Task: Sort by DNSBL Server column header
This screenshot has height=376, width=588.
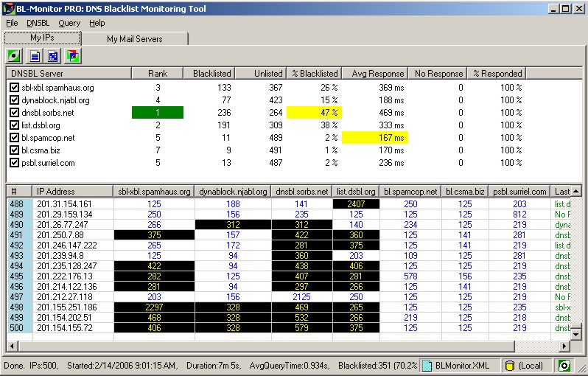Action: click(69, 74)
